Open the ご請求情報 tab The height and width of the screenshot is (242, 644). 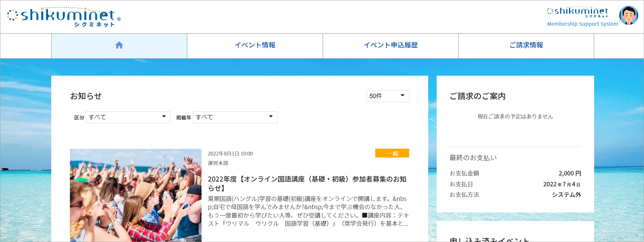click(x=526, y=45)
